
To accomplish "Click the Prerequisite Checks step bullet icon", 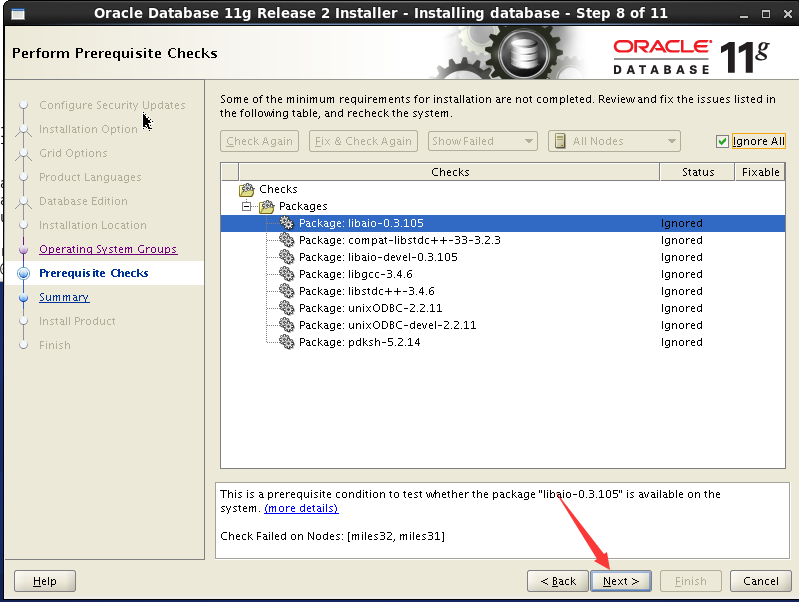I will pyautogui.click(x=23, y=273).
